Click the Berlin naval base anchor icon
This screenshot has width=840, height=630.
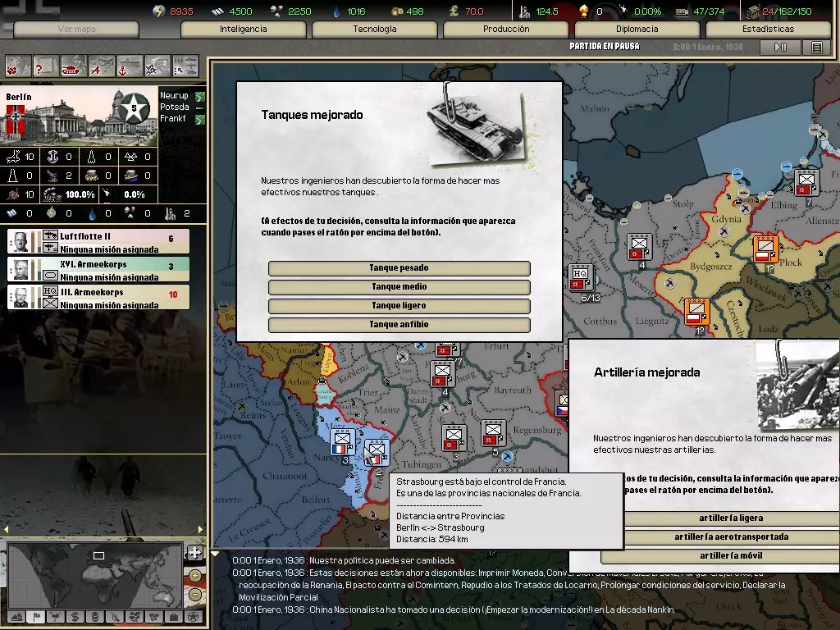point(52,157)
